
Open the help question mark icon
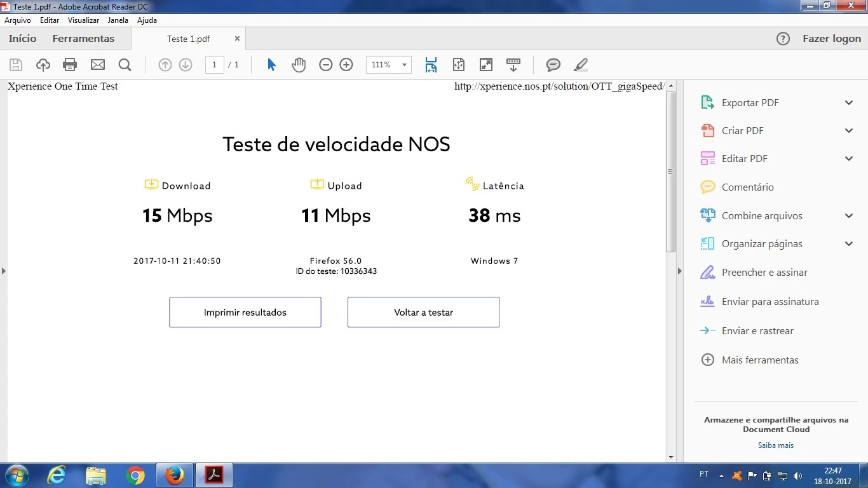coord(783,39)
